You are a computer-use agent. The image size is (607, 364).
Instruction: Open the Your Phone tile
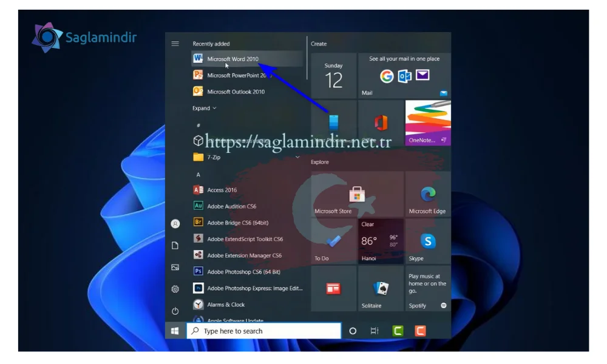point(333,123)
